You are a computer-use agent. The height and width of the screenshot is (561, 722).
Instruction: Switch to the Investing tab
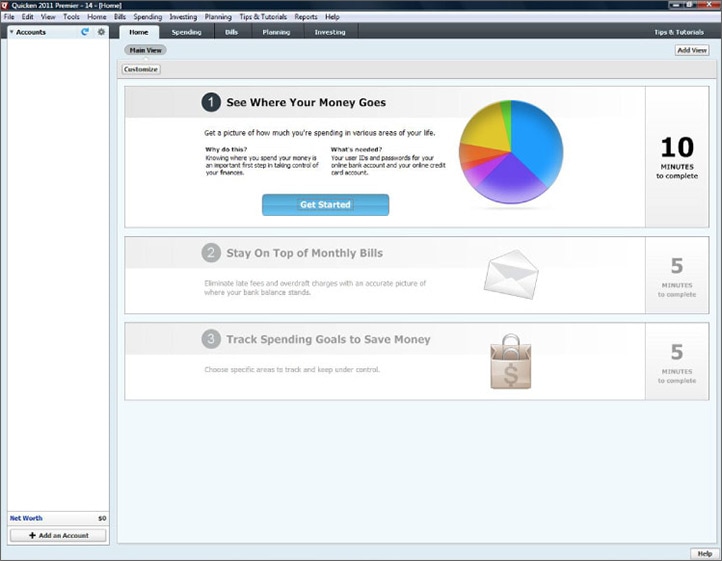point(330,32)
